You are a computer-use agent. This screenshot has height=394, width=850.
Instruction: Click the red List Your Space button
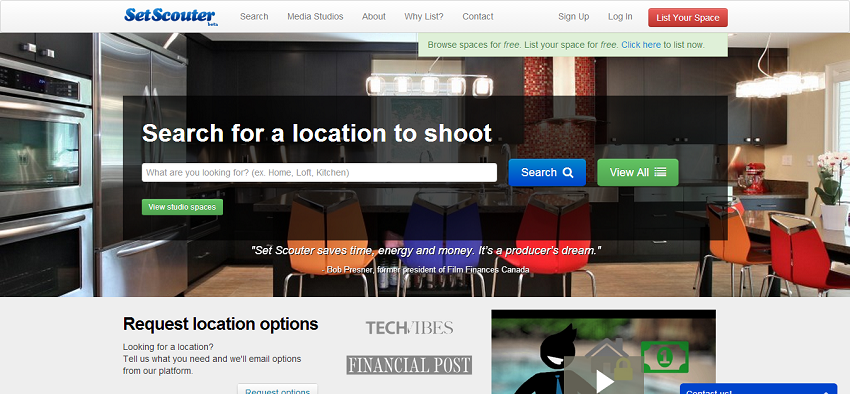(687, 17)
